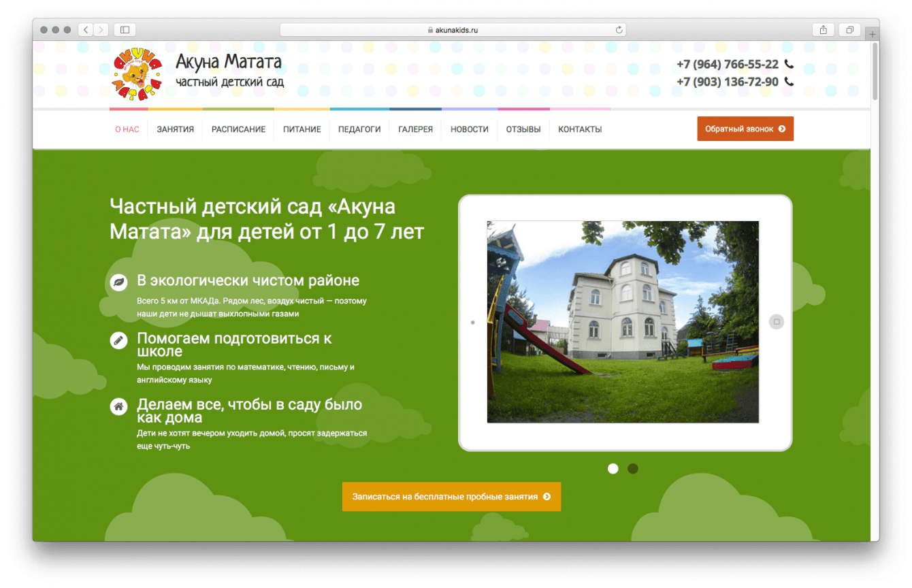This screenshot has width=912, height=588.
Task: Click the phone icon beside 766-55-22
Action: [789, 64]
